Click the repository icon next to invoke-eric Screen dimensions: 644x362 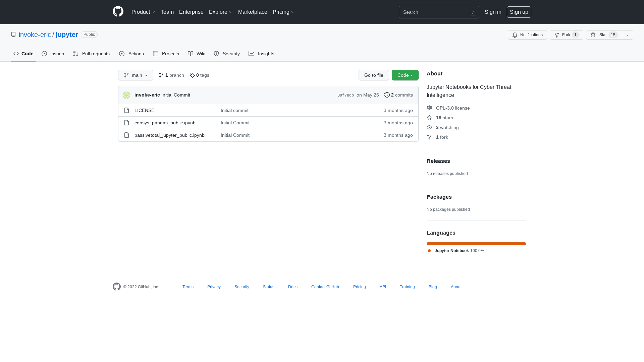(13, 35)
